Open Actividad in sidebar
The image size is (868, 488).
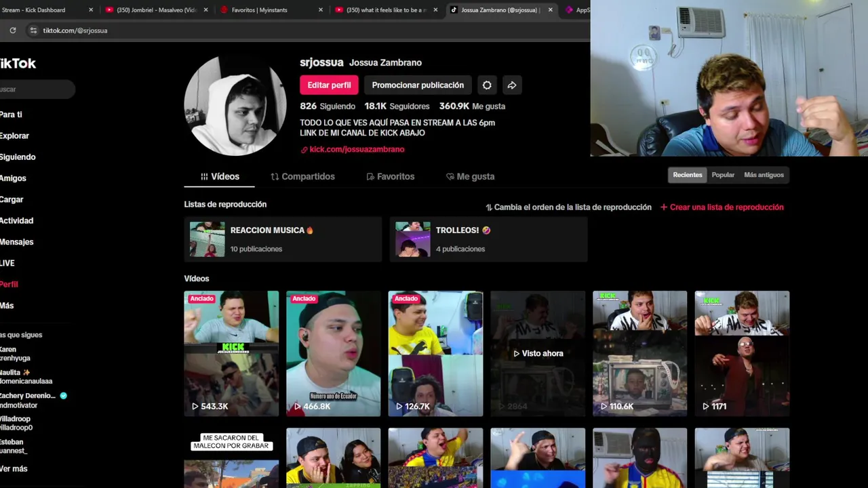click(x=17, y=221)
